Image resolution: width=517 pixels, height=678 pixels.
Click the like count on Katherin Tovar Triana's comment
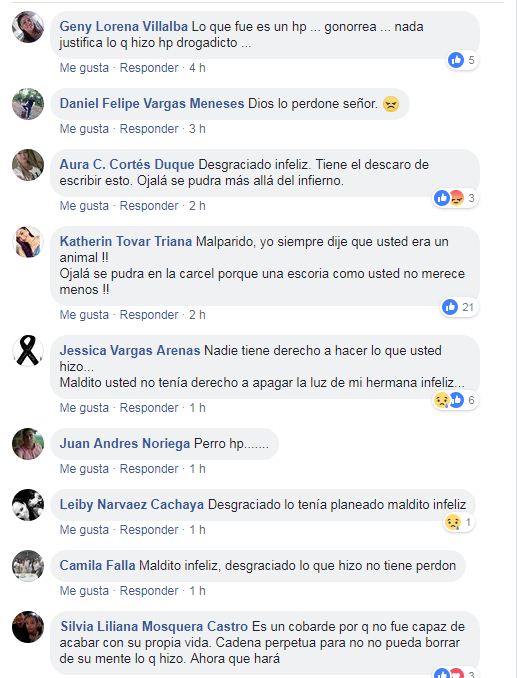468,307
